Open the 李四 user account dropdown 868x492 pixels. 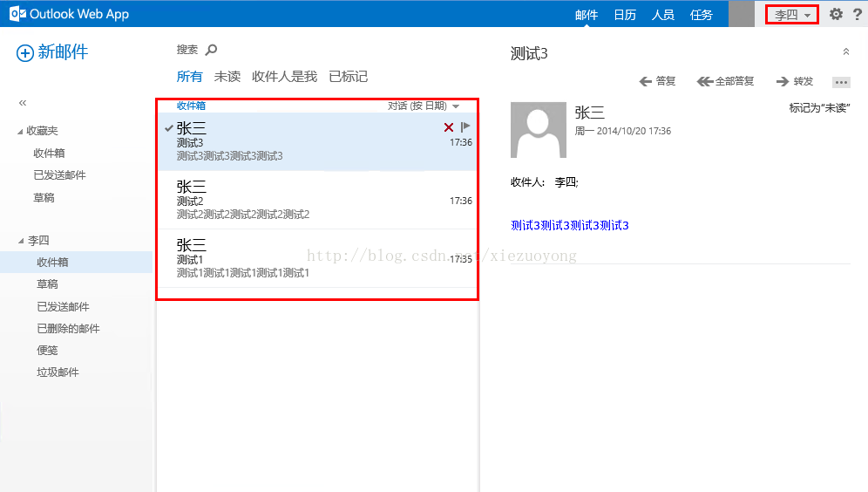point(792,15)
